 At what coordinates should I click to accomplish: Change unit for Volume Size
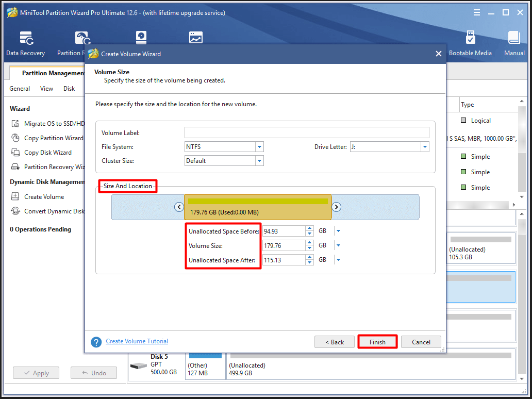[x=338, y=246]
